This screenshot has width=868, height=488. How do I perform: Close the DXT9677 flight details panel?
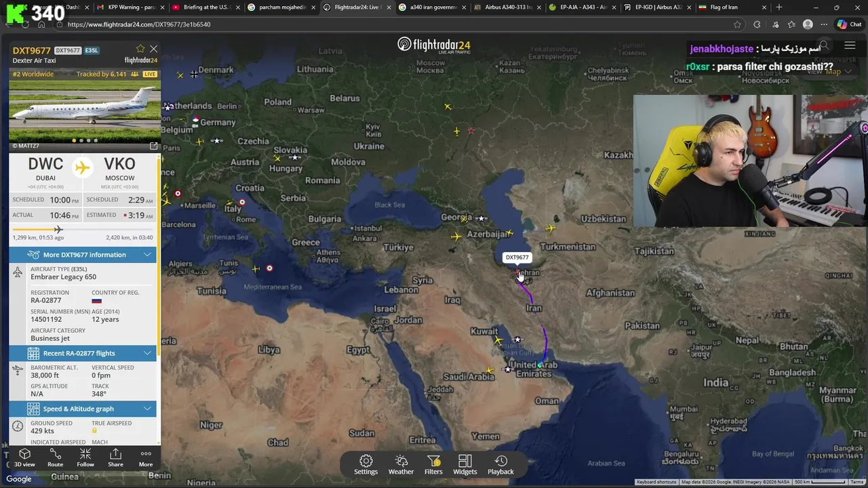point(154,49)
